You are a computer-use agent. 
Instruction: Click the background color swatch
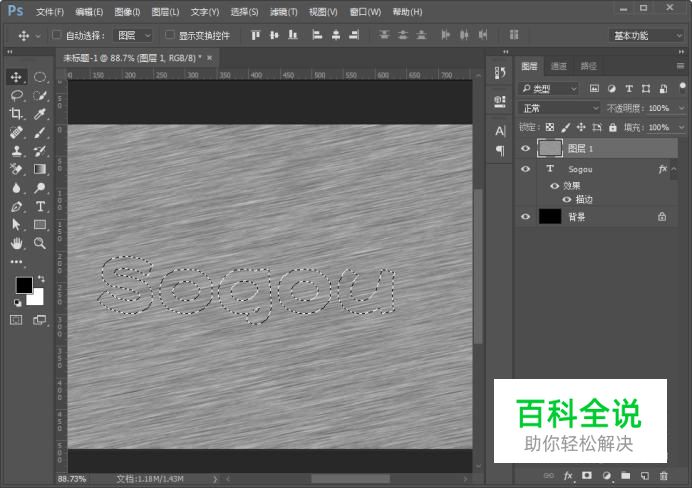(x=38, y=299)
